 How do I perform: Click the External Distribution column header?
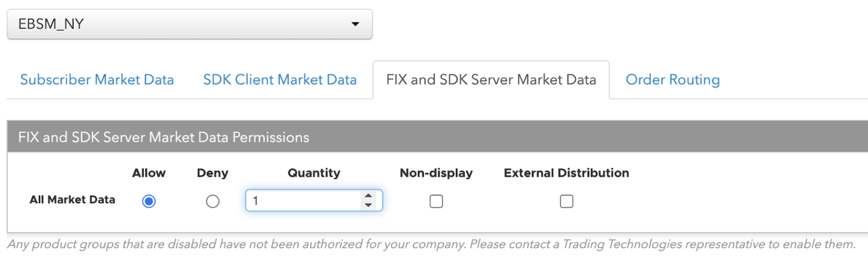tap(567, 173)
